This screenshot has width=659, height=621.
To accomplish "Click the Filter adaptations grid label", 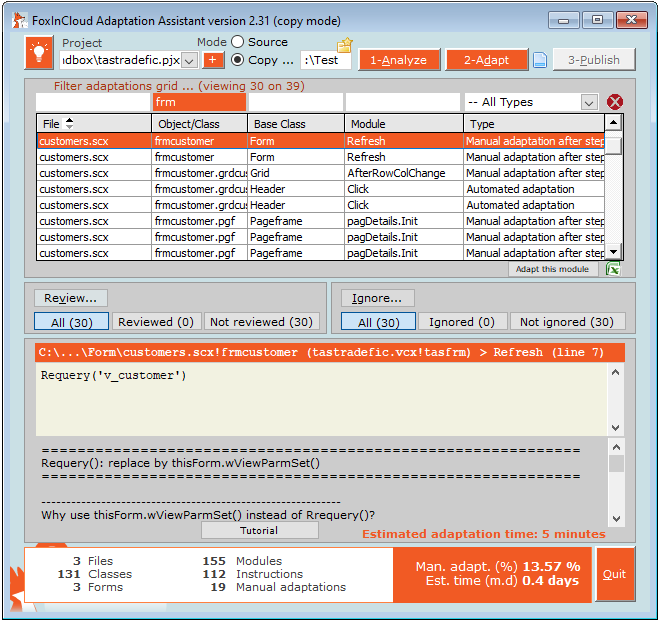I will pyautogui.click(x=179, y=86).
